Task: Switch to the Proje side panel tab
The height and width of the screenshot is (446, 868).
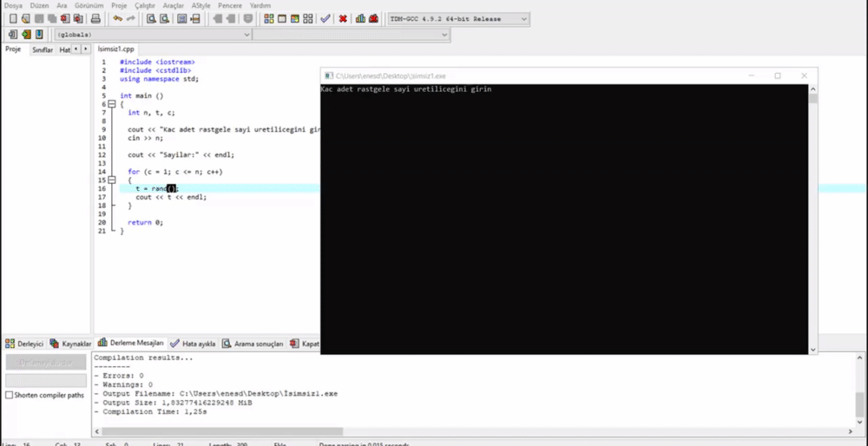Action: (13, 49)
